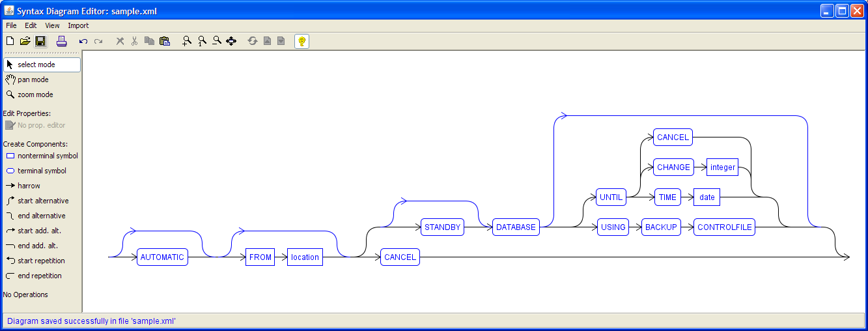Screen dimensions: 868x331
Task: Open the View menu
Action: 52,25
